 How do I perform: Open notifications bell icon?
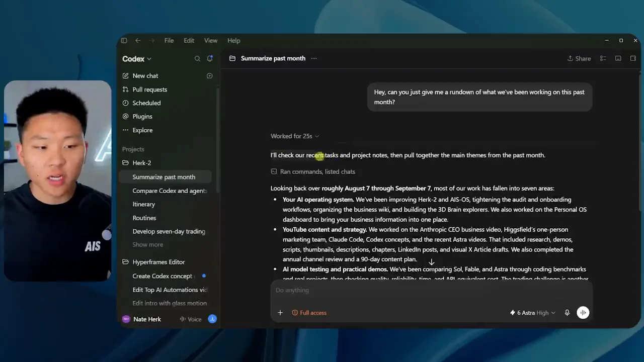click(210, 59)
